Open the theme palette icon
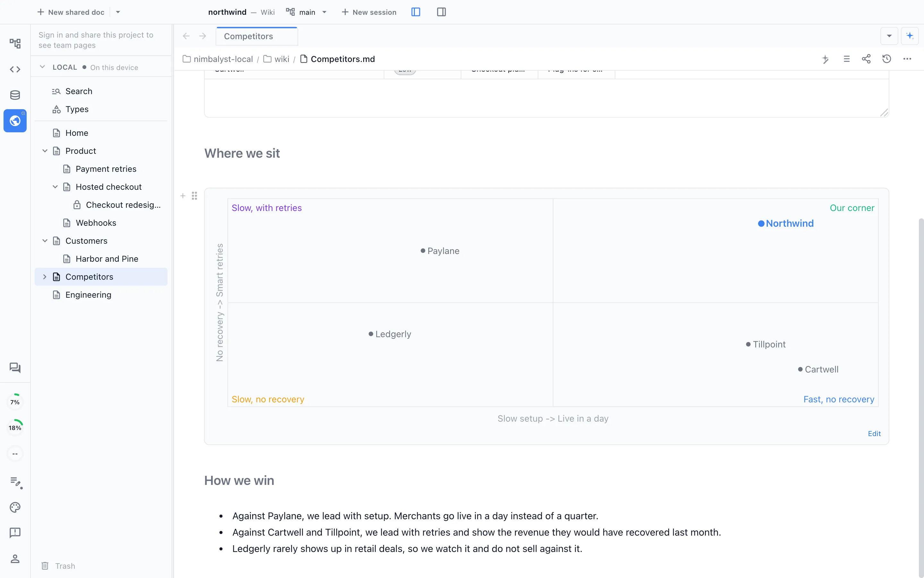Image resolution: width=924 pixels, height=578 pixels. click(15, 507)
